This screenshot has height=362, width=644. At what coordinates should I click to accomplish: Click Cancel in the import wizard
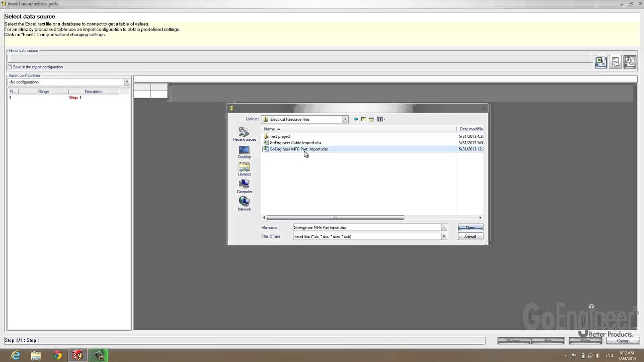(622, 341)
